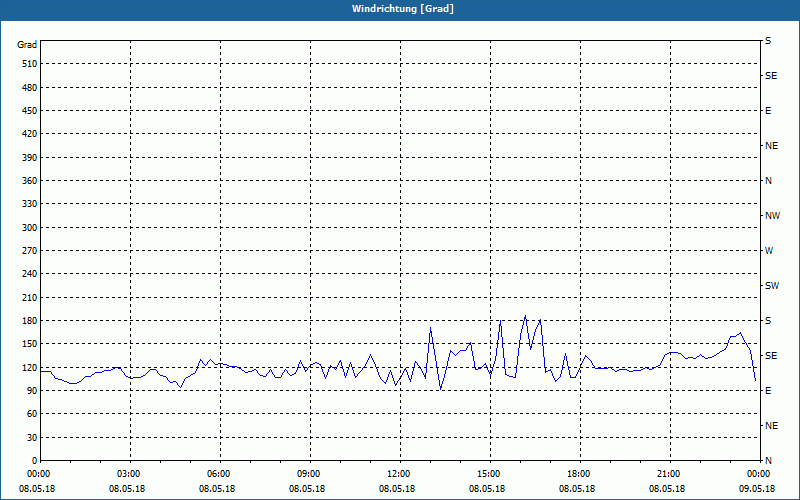Image resolution: width=800 pixels, height=500 pixels.
Task: Pick the 12:00 time axis label
Action: (x=400, y=473)
